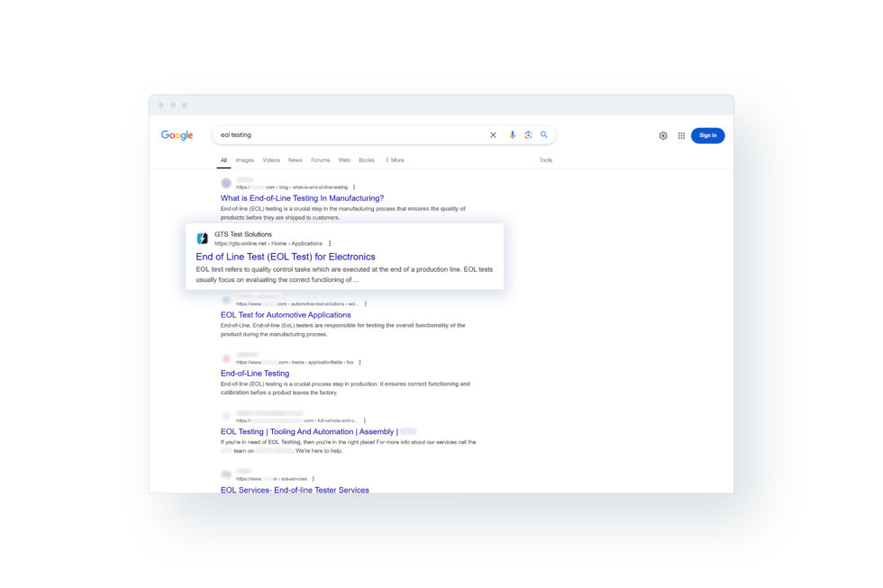Open 'EOL Testing | Tooling And Automation | Assembly' result
This screenshot has width=883, height=588.
click(309, 431)
